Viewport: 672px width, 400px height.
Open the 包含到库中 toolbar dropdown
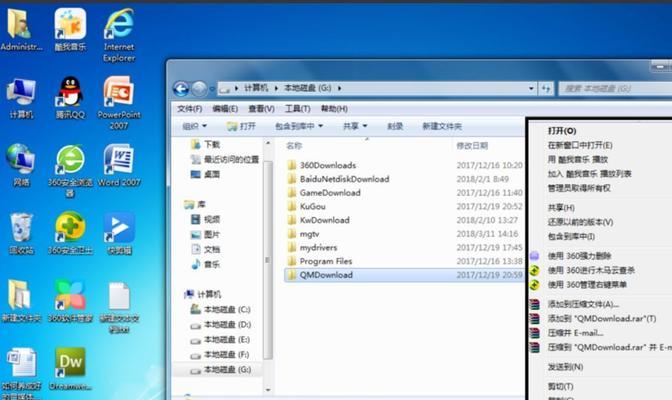(299, 126)
